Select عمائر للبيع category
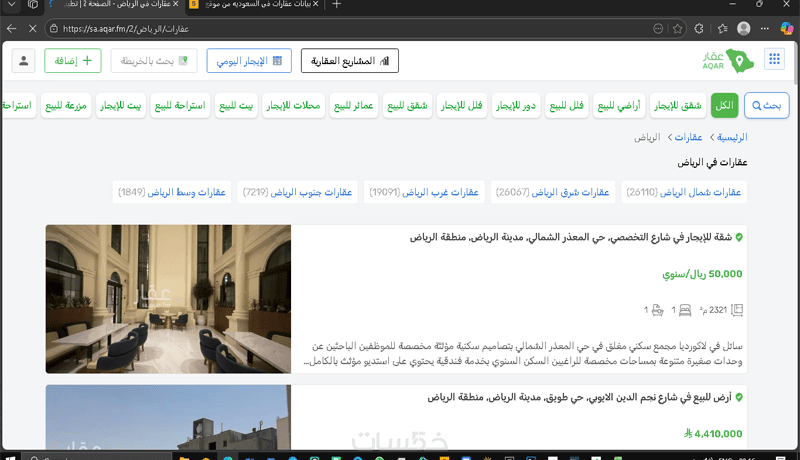This screenshot has height=460, width=800. coord(354,105)
